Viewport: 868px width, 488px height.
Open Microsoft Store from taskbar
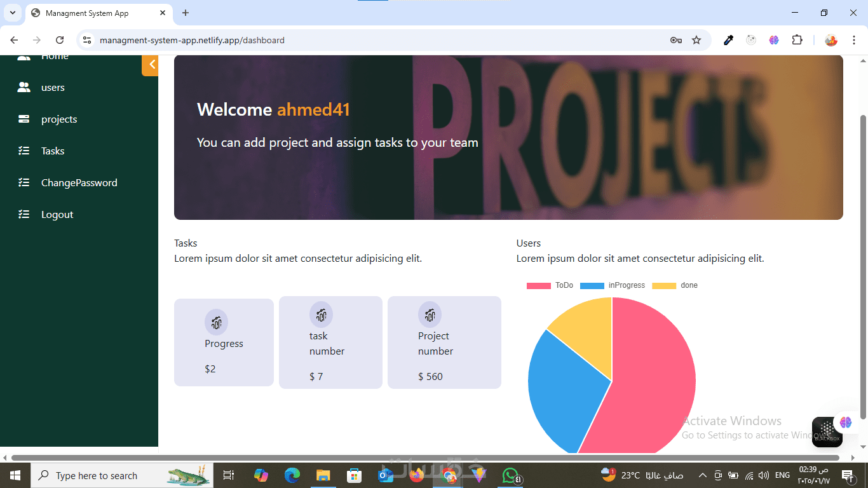click(x=355, y=475)
